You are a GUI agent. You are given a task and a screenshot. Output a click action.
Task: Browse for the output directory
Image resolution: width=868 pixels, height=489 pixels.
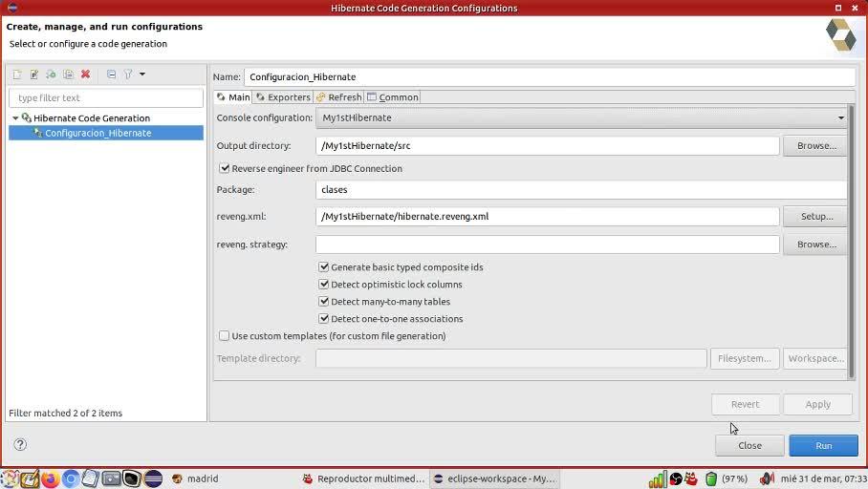[816, 146]
